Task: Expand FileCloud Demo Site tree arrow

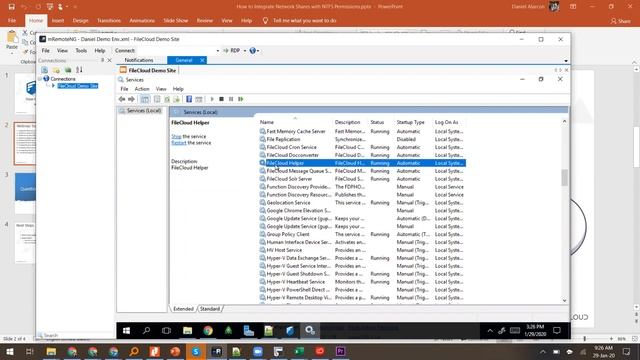Action: pyautogui.click(x=53, y=86)
